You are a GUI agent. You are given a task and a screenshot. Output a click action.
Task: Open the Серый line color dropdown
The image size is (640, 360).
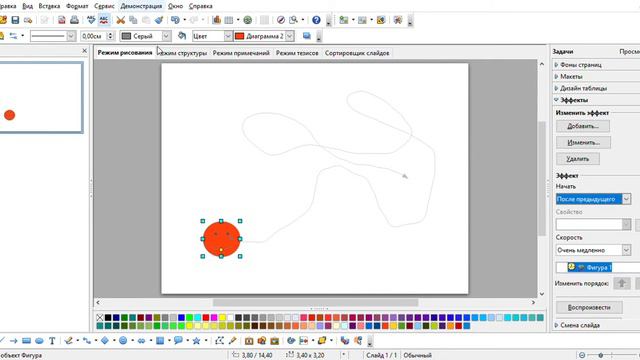click(x=166, y=36)
